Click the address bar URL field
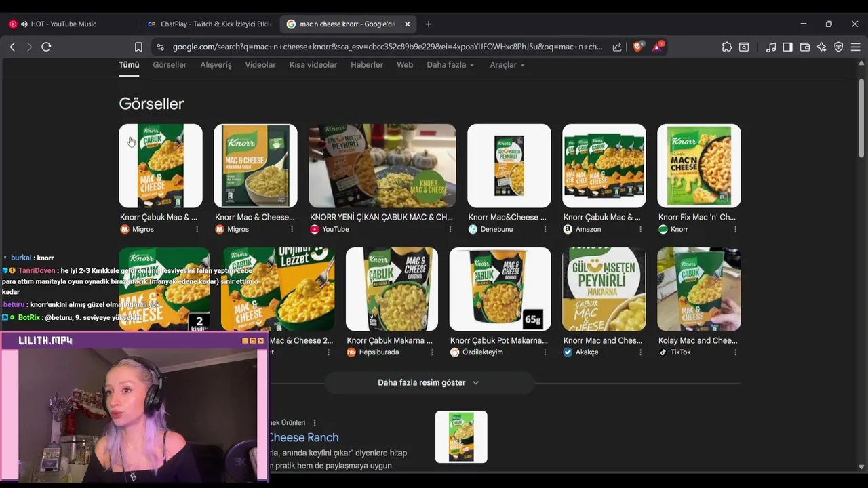The image size is (868, 488). [x=387, y=47]
